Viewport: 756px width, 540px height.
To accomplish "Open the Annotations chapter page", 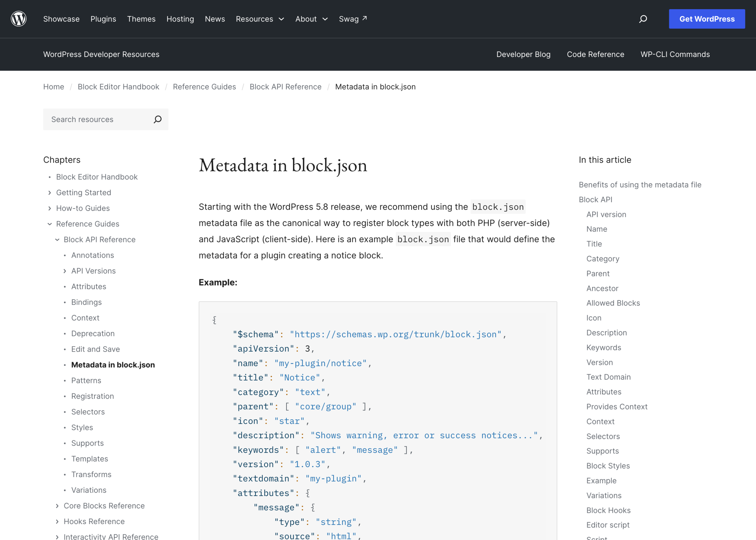I will tap(93, 255).
